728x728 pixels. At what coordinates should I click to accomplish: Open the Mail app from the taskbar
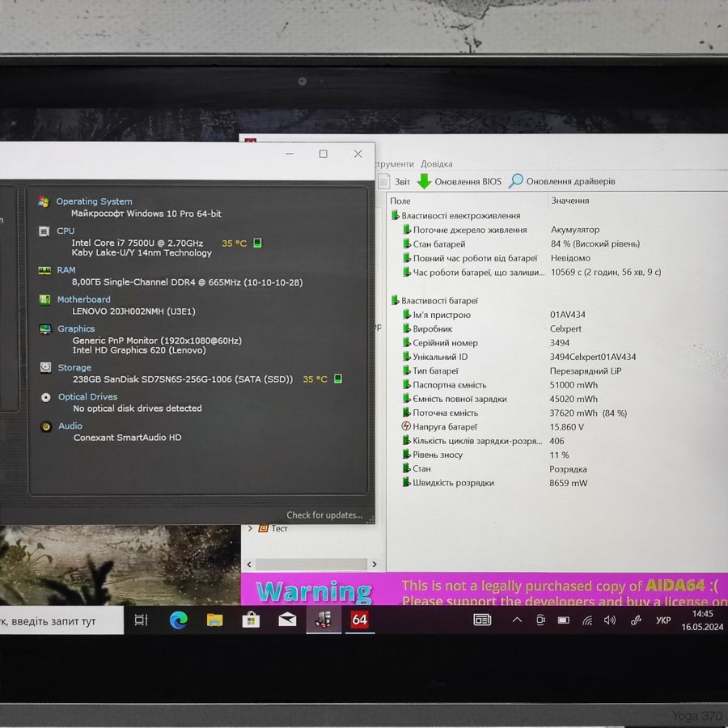[287, 620]
